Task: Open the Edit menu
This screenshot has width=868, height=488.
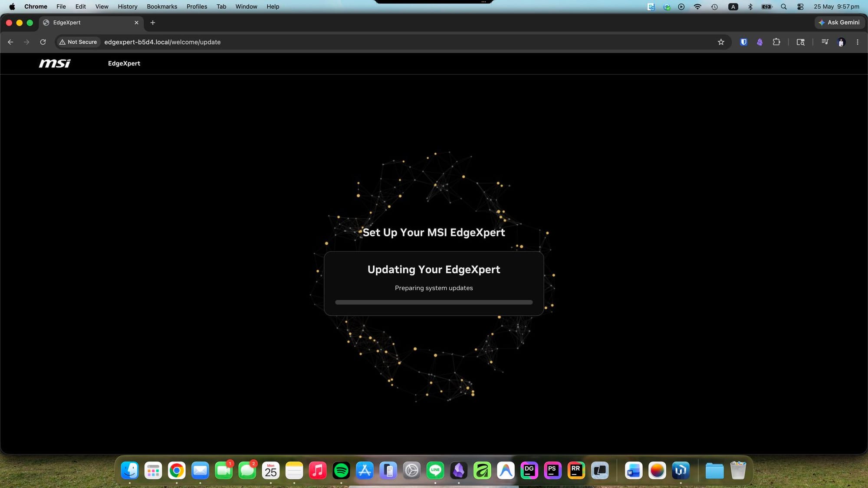Action: point(80,7)
